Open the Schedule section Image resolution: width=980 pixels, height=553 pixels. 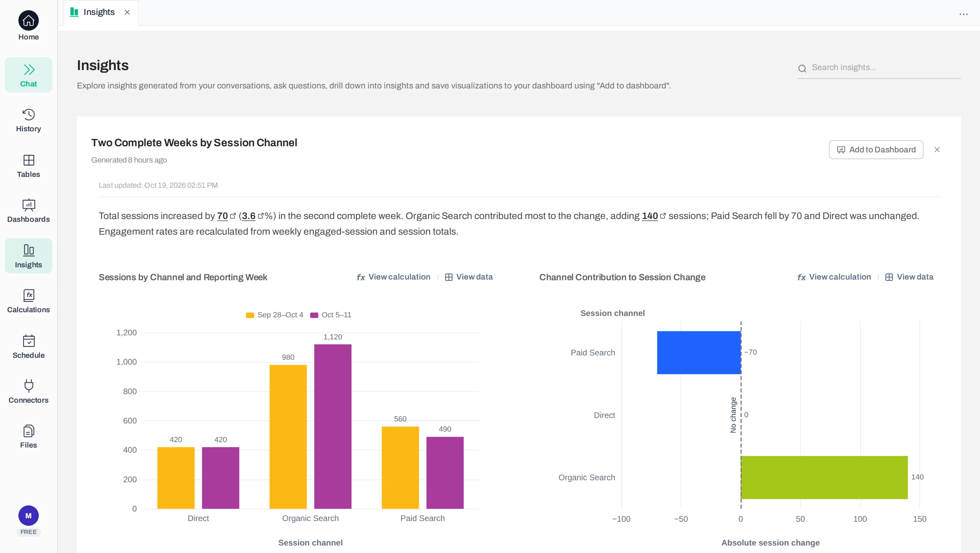click(29, 347)
